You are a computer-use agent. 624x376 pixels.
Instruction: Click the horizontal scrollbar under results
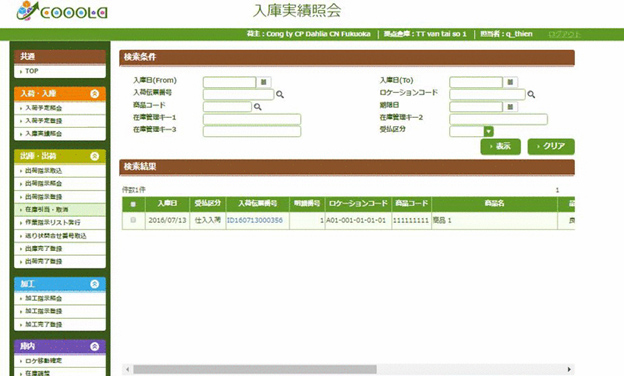[x=255, y=369]
